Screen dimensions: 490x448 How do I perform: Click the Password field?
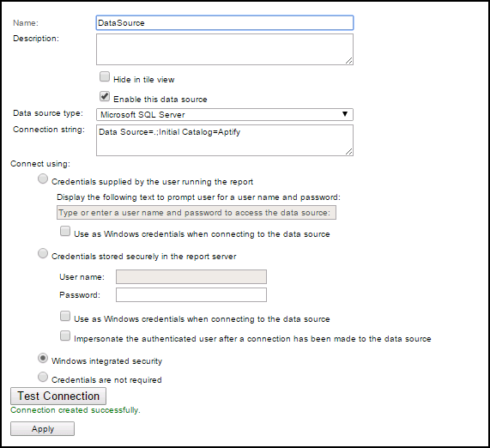191,295
